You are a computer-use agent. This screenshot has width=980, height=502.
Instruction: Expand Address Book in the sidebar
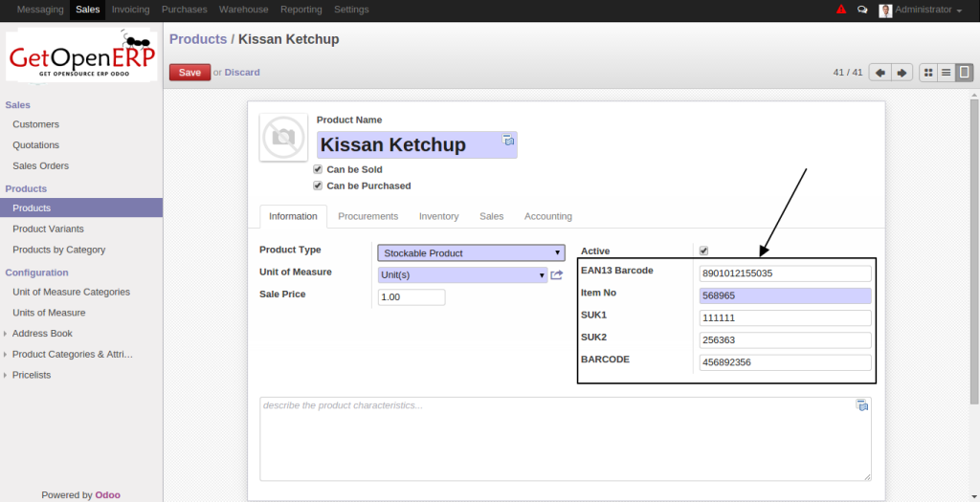click(42, 334)
